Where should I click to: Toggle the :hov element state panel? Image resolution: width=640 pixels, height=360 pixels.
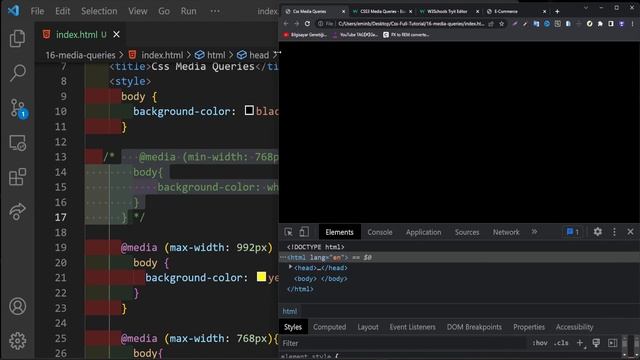(x=540, y=343)
